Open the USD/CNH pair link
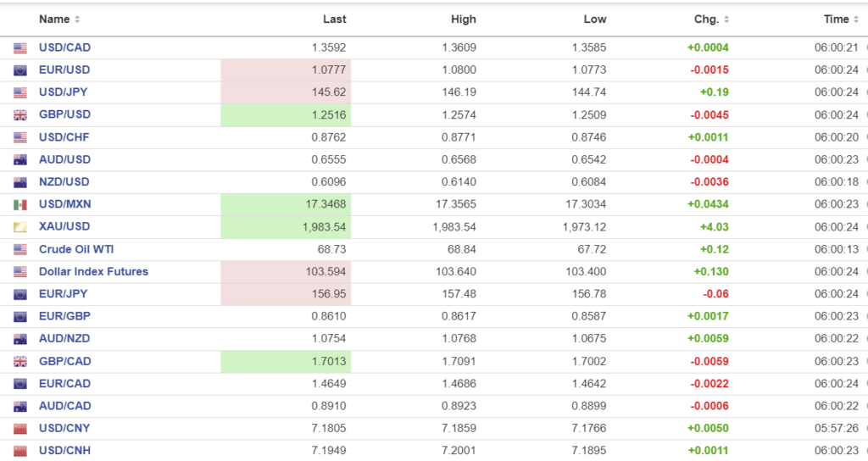 point(64,450)
